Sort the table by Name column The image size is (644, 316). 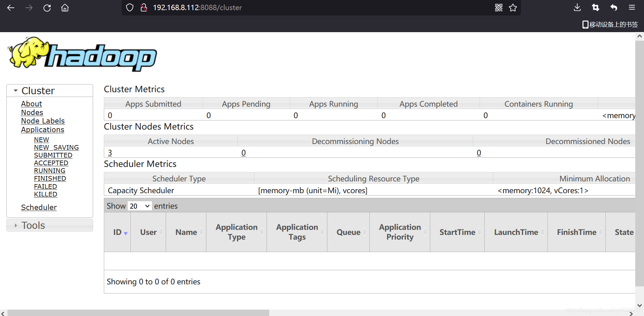coord(186,232)
